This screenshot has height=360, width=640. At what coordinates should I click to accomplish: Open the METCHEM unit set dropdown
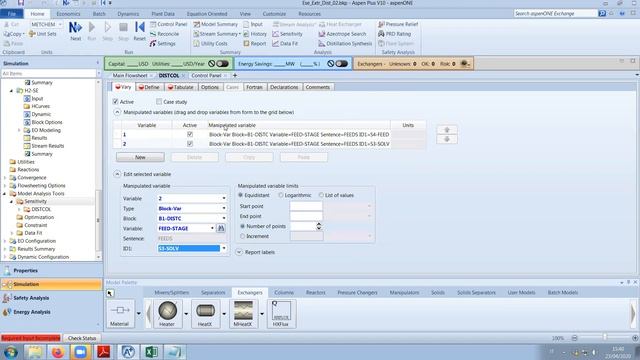(x=60, y=24)
